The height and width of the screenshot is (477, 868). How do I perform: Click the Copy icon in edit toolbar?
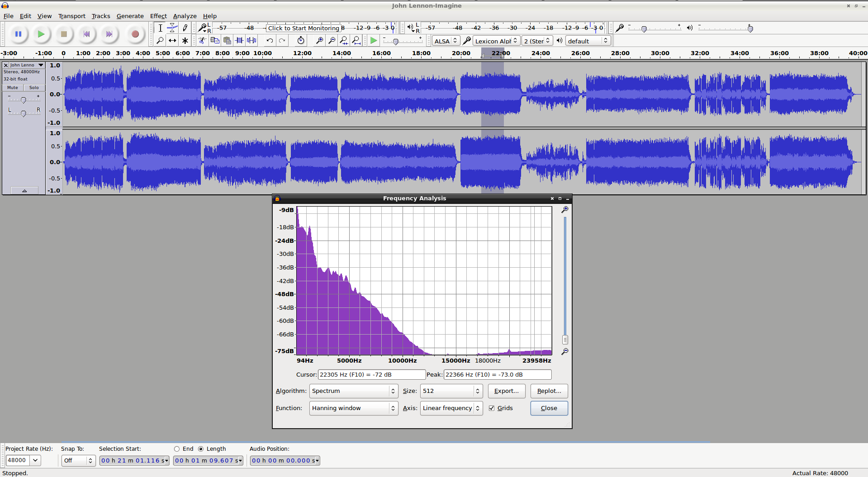coord(215,41)
